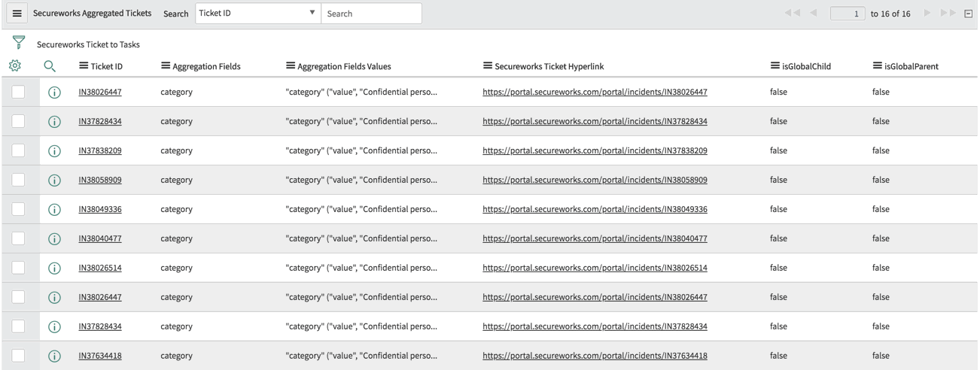Toggle column search magnifier icon
The width and height of the screenshot is (980, 370).
pos(50,66)
